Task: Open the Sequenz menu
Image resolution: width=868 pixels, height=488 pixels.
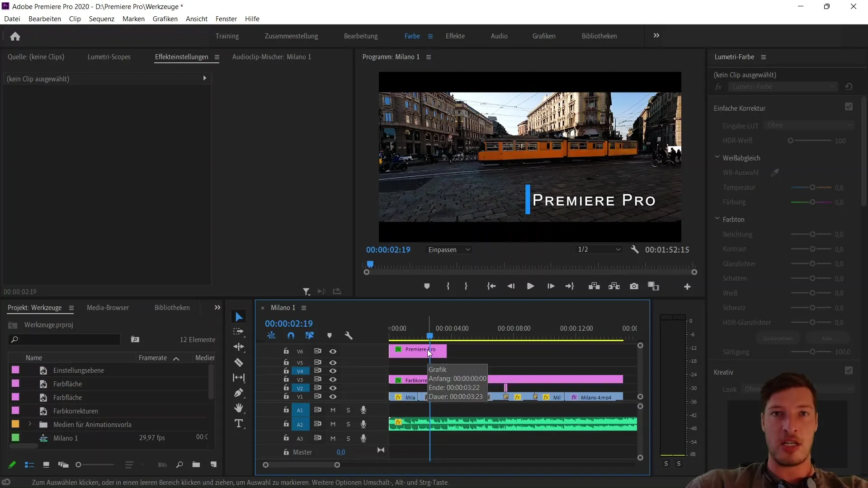Action: 102,19
